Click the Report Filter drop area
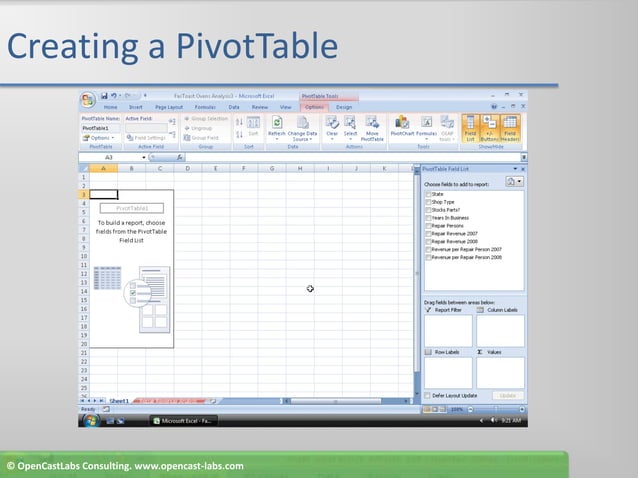The height and width of the screenshot is (478, 638). tap(448, 331)
